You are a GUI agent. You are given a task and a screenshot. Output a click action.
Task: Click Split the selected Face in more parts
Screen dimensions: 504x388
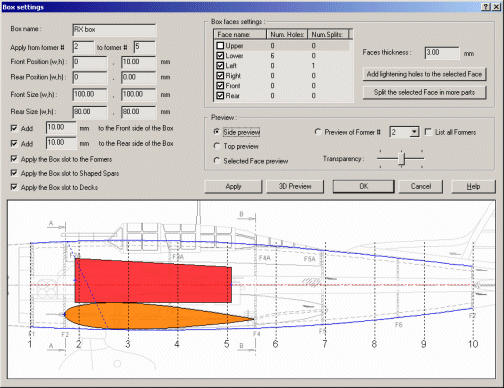tap(424, 92)
